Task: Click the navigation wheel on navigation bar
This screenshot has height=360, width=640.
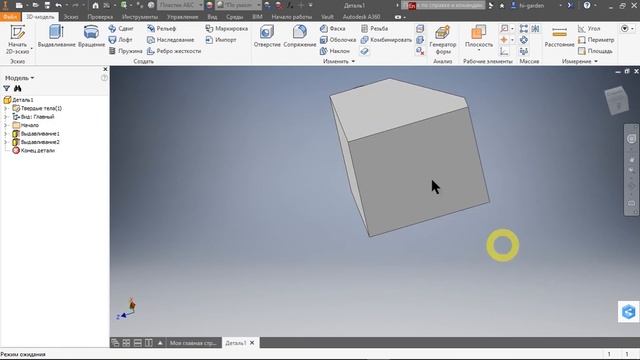Action: [631, 139]
